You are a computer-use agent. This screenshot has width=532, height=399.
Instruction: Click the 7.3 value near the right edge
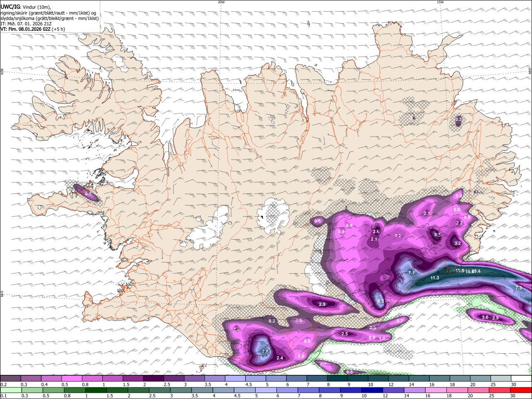[x=519, y=288]
